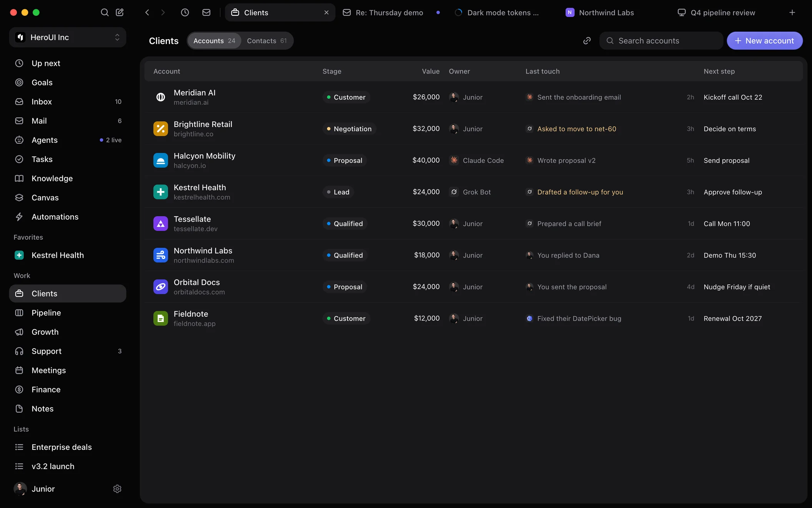
Task: Open the mail envelope icon in toolbar
Action: (x=206, y=12)
